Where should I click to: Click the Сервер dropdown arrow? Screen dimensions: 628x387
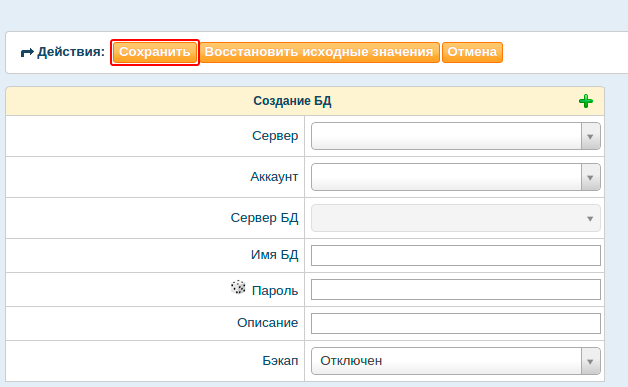[x=590, y=137]
